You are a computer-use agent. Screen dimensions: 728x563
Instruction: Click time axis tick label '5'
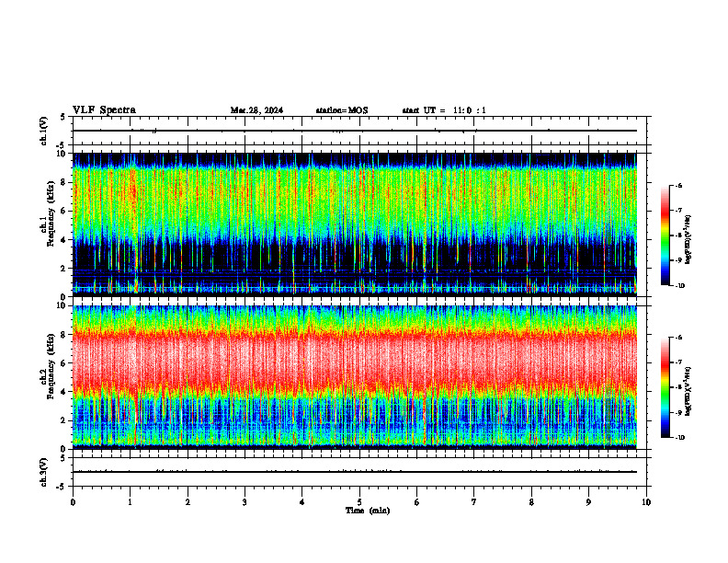pyautogui.click(x=359, y=502)
